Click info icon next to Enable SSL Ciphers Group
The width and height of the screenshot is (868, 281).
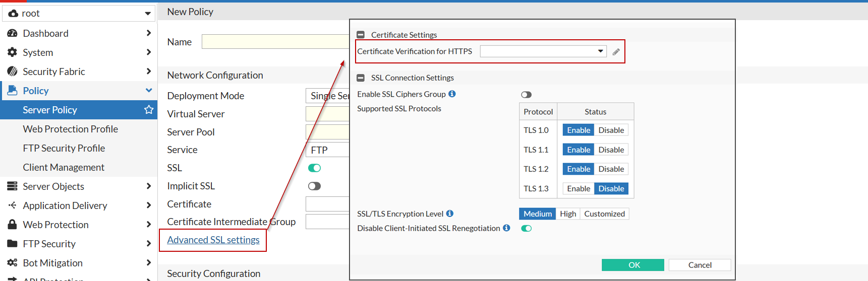click(452, 94)
